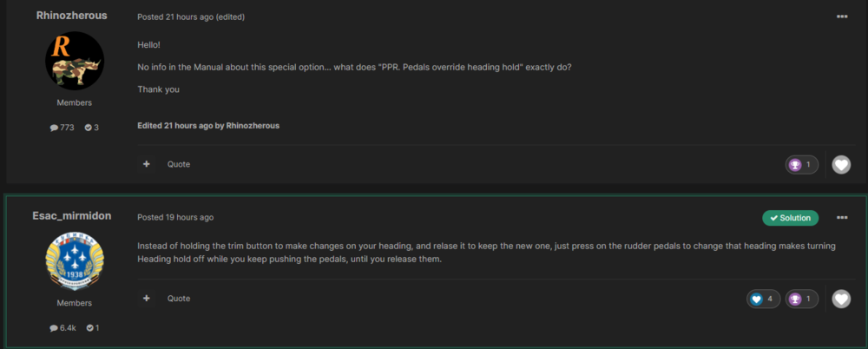868x349 pixels.
Task: Open options menu on Rhinozherous's post
Action: [x=841, y=16]
